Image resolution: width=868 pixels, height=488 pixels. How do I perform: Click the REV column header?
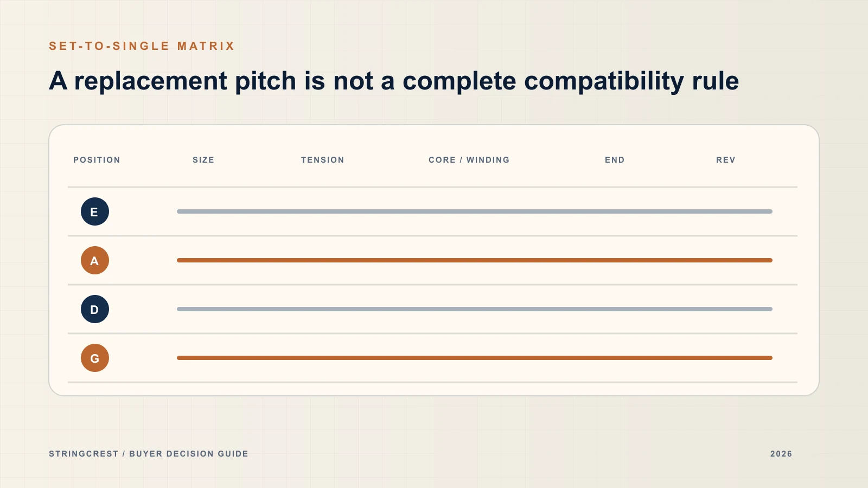coord(726,160)
